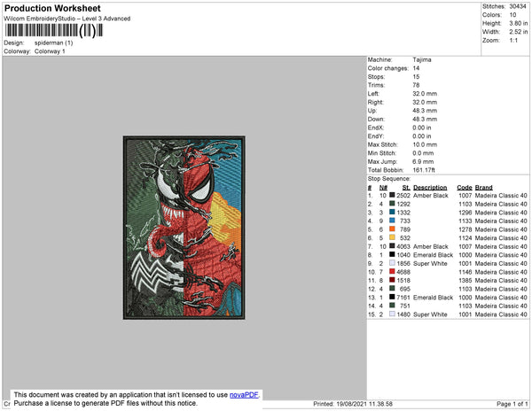Click the Description column header

pyautogui.click(x=430, y=188)
